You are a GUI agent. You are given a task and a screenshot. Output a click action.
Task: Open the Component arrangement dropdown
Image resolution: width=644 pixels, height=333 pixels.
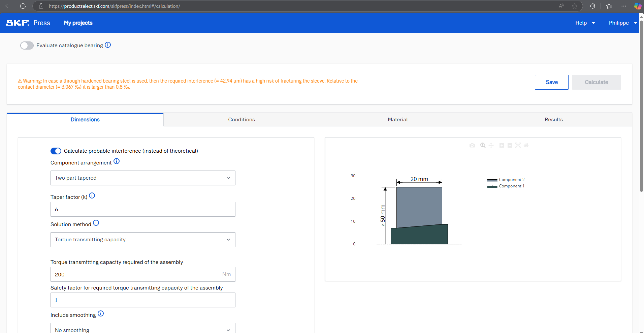pyautogui.click(x=143, y=178)
